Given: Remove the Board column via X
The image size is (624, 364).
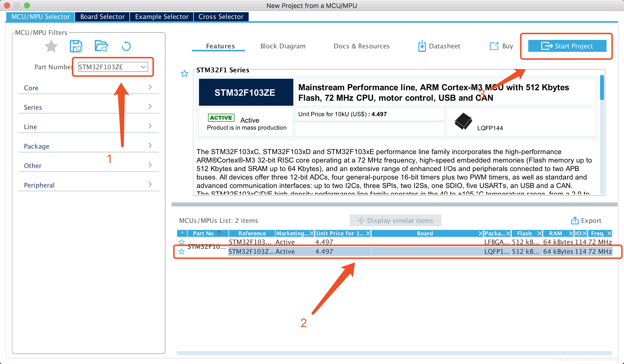Looking at the screenshot, I should click(x=481, y=233).
